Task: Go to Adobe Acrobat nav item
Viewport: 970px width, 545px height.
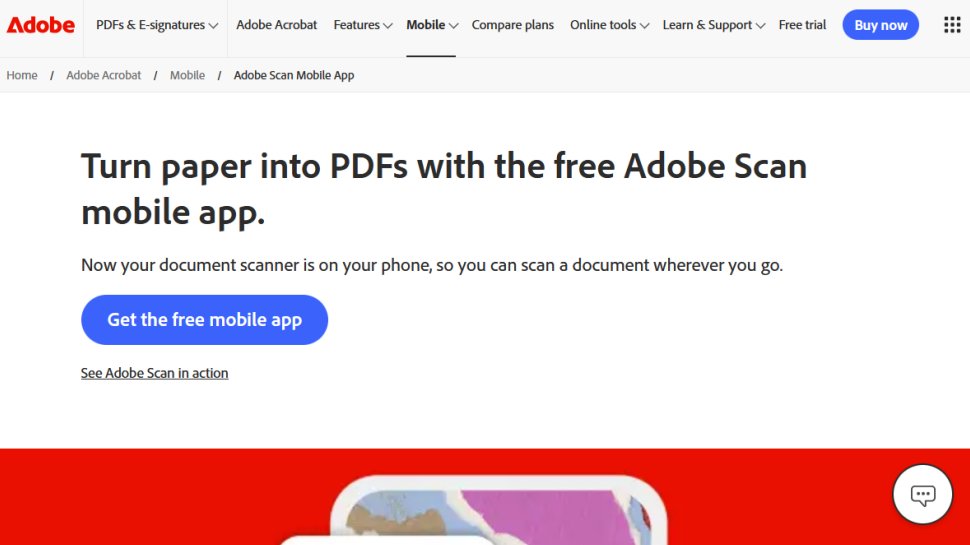Action: (x=276, y=25)
